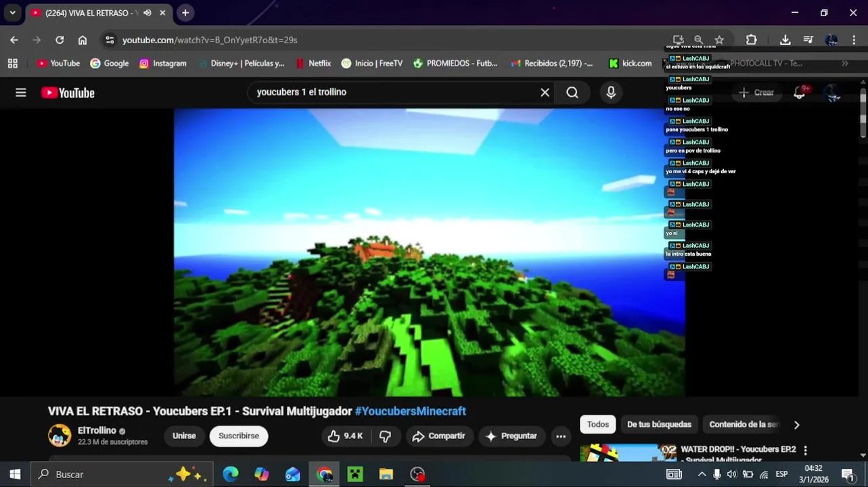Clear the search box with the X
Screen dimensions: 868x487
point(545,92)
